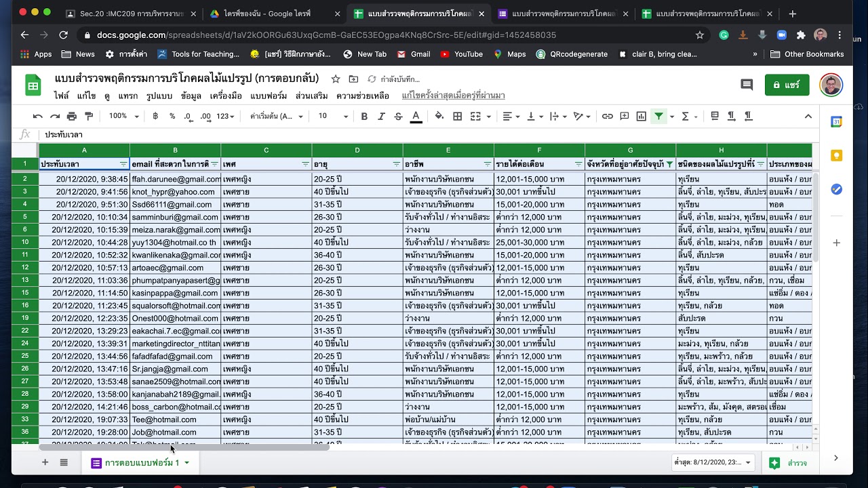Toggle italic formatting

point(381,117)
